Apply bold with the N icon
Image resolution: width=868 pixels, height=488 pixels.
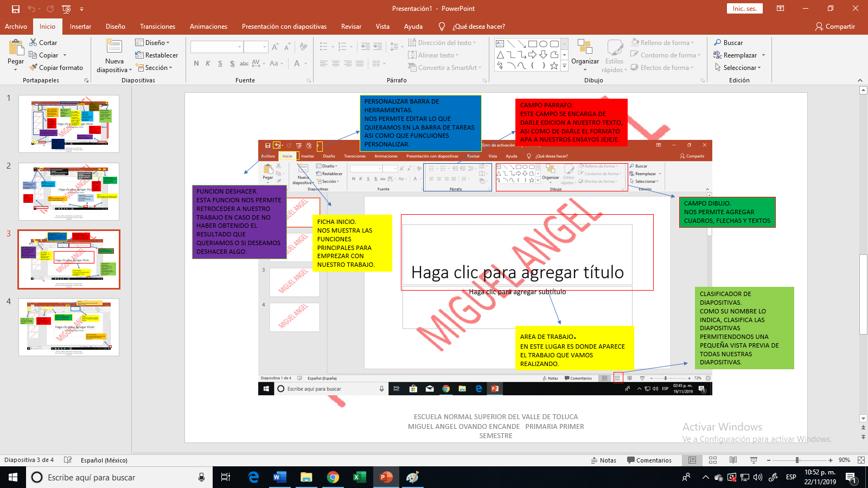[x=196, y=63]
